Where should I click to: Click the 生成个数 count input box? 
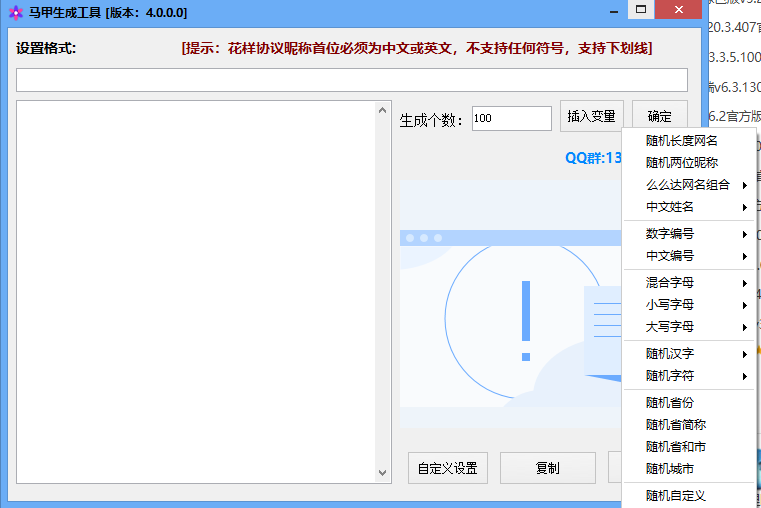tap(511, 118)
